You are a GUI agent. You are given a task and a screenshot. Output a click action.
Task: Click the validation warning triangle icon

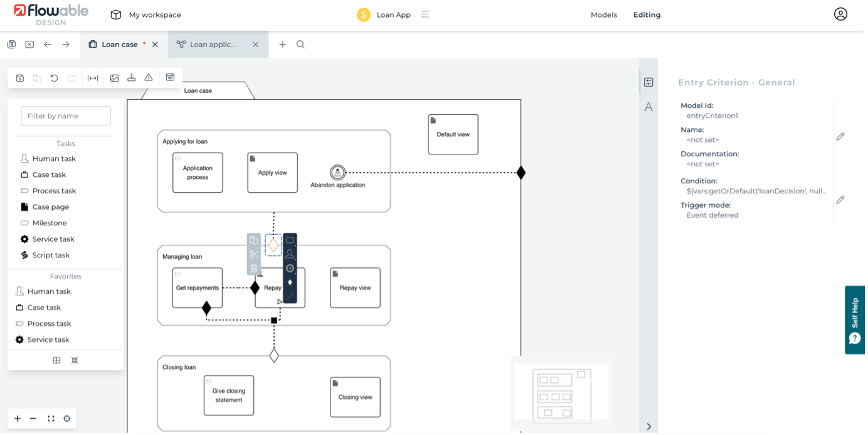[x=149, y=78]
